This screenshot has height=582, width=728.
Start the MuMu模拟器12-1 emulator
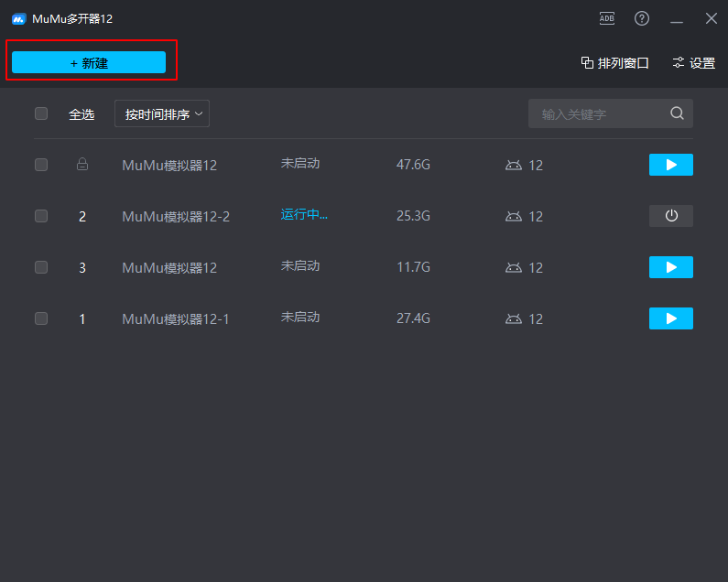click(671, 318)
